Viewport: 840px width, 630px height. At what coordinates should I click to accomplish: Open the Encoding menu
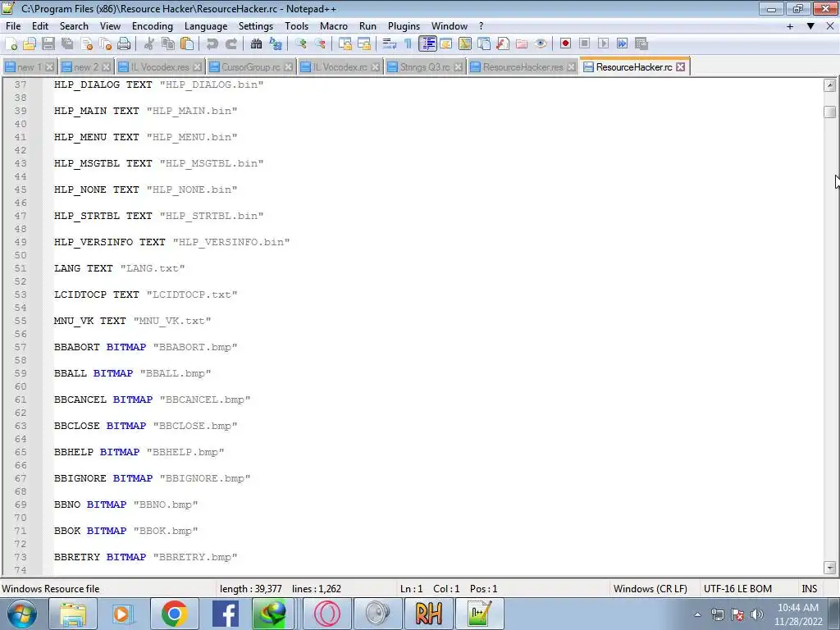[x=152, y=26]
